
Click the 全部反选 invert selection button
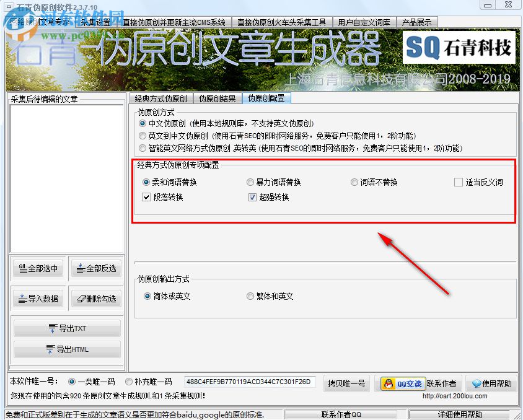click(96, 268)
